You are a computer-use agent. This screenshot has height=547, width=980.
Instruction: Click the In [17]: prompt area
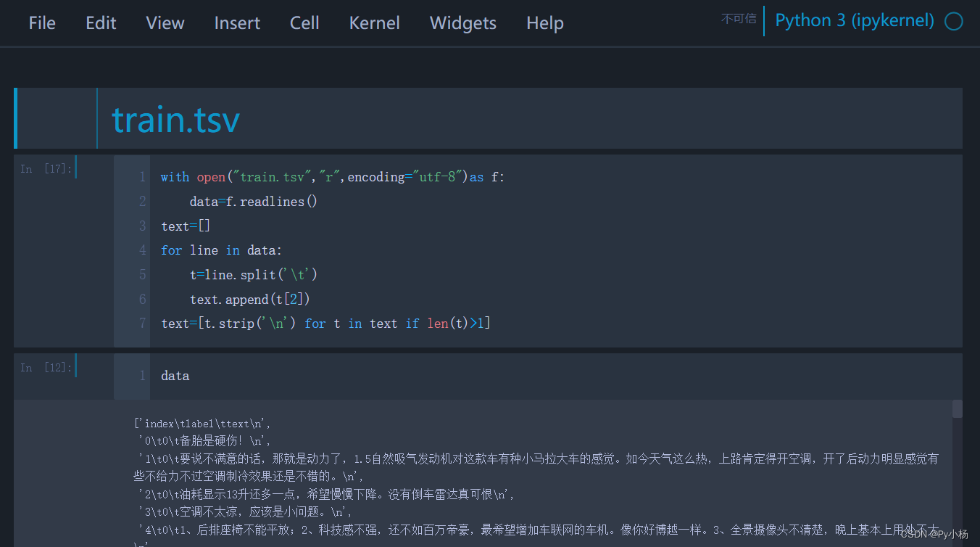click(46, 168)
